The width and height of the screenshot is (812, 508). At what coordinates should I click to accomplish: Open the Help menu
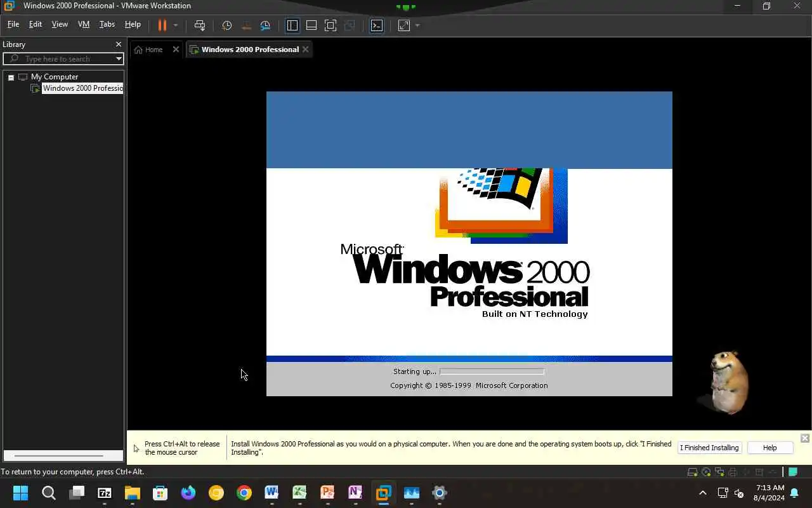[x=133, y=24]
